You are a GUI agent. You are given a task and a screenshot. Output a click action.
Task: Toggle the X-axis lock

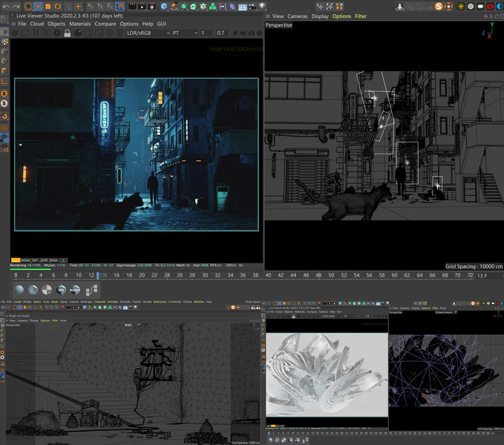91,6
